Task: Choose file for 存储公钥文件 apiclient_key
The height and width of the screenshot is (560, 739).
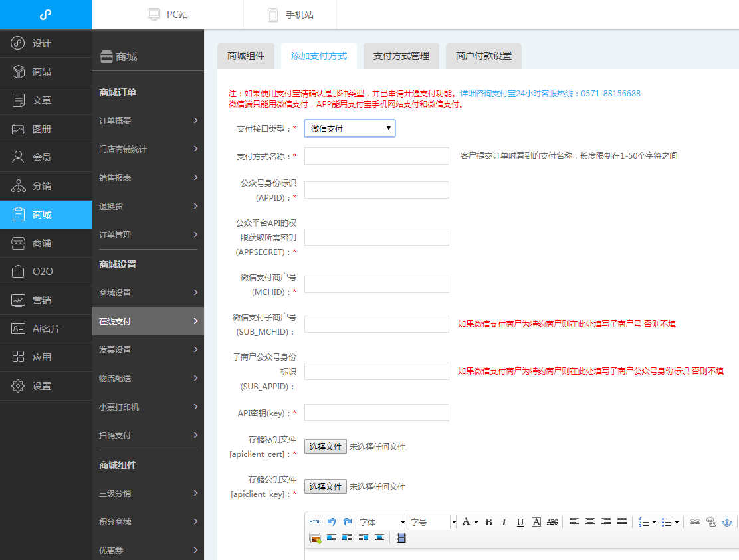Action: [x=325, y=486]
